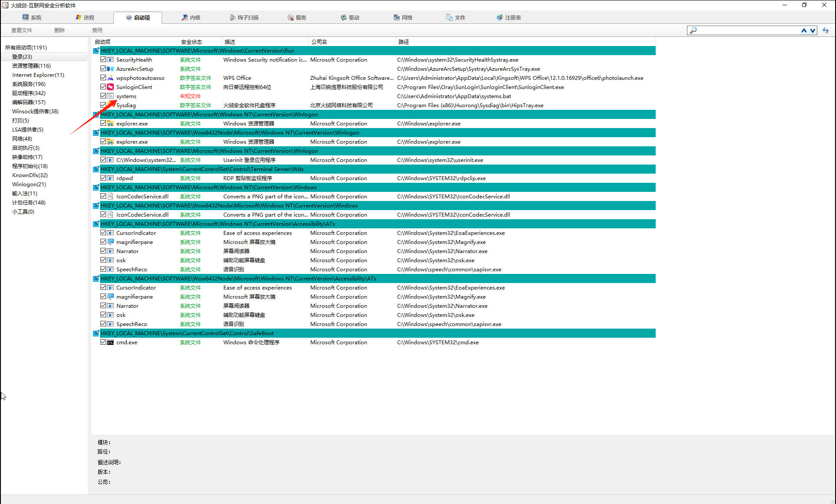The height and width of the screenshot is (504, 836).
Task: Collapse the Terminal Server\Wds group
Action: (96, 169)
